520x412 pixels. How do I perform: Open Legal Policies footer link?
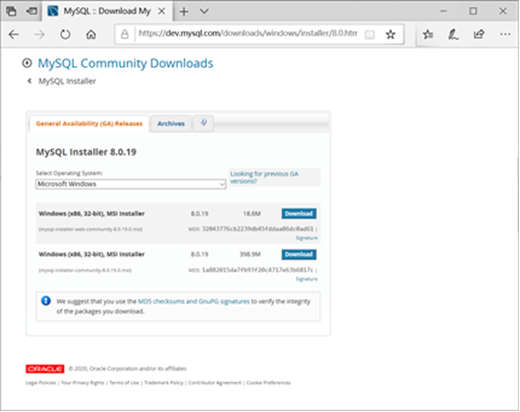[x=41, y=383]
